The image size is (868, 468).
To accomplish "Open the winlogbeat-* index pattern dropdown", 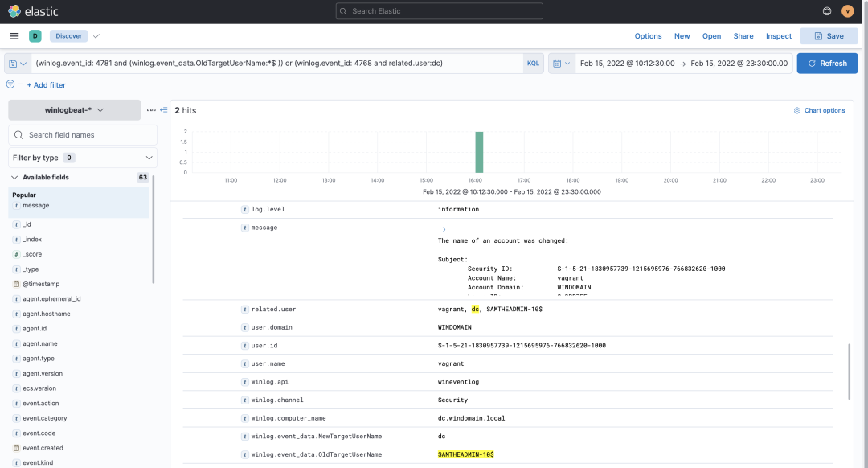I will point(74,109).
